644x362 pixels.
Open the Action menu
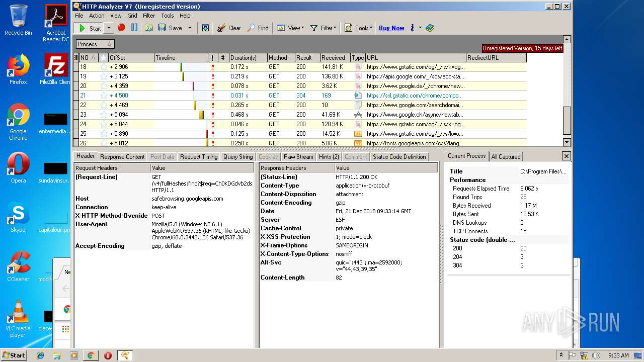point(97,16)
